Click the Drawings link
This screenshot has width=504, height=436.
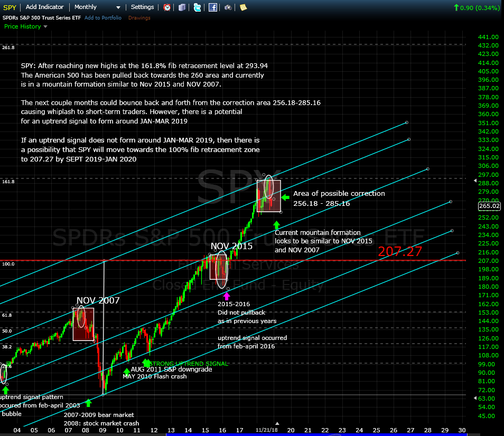139,17
